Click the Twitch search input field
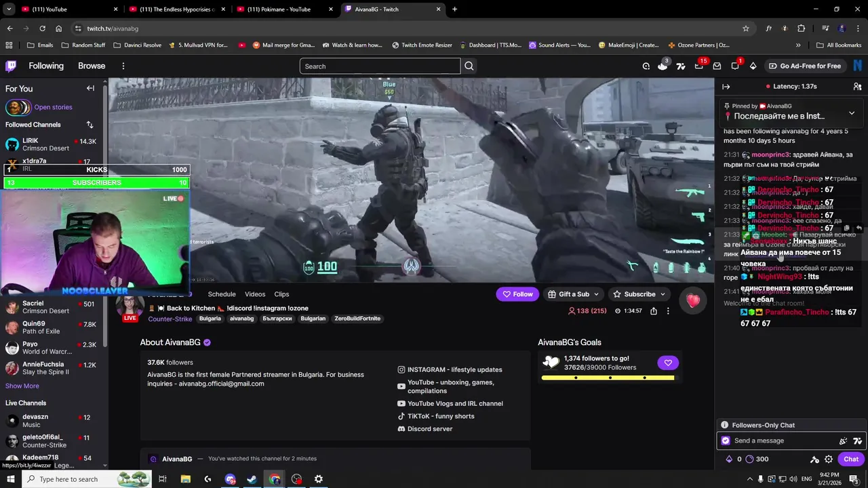 coord(380,66)
